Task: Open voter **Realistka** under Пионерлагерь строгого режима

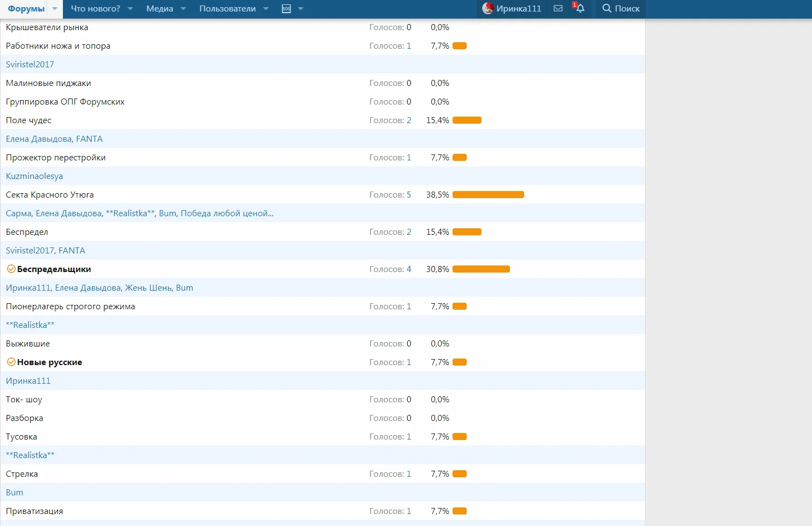Action: click(30, 325)
